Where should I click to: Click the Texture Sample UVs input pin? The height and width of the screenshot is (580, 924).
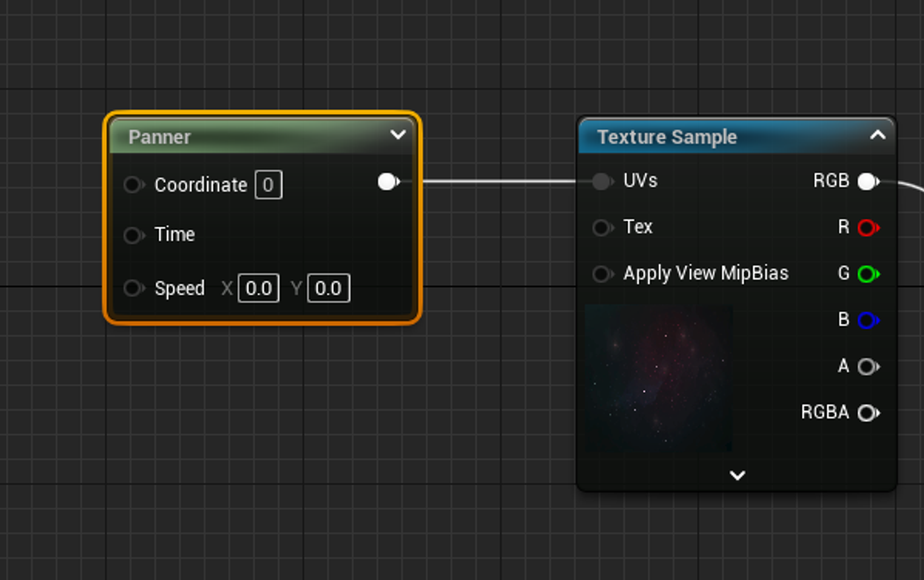pyautogui.click(x=602, y=181)
